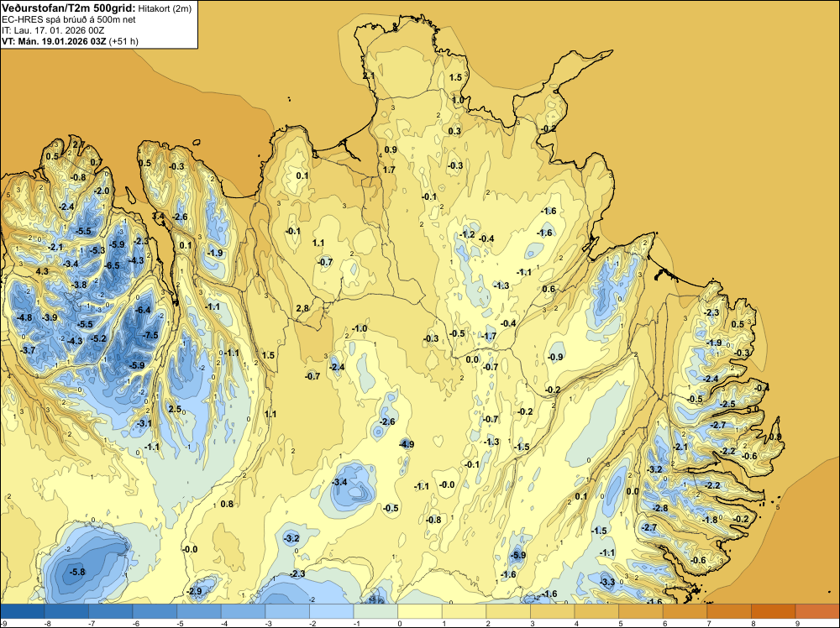Click the legend tick label "9"
The image size is (840, 628).
[797, 624]
